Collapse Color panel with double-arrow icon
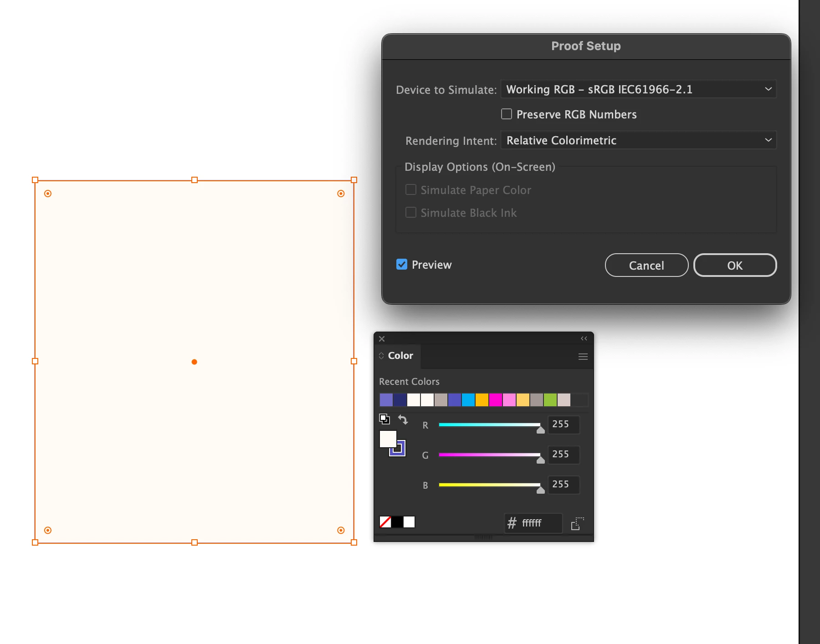Image resolution: width=820 pixels, height=644 pixels. click(x=584, y=338)
